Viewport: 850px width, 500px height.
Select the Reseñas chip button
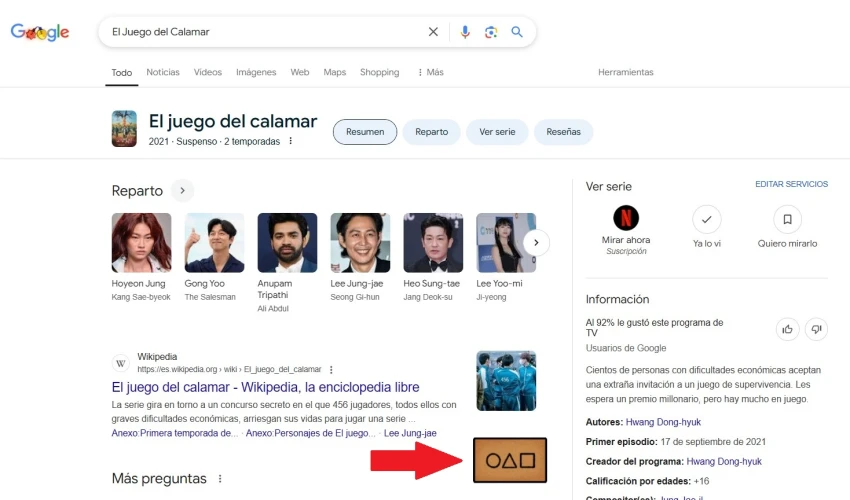[x=564, y=132]
